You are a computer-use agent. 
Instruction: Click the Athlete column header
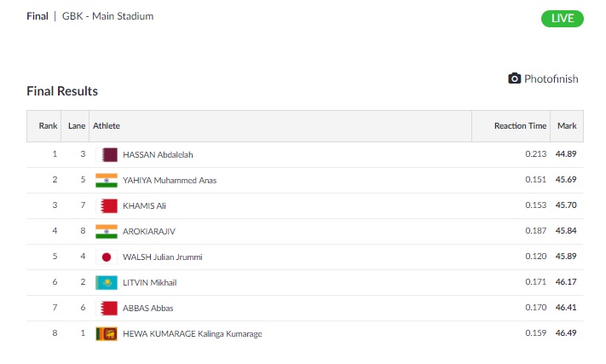coord(107,126)
